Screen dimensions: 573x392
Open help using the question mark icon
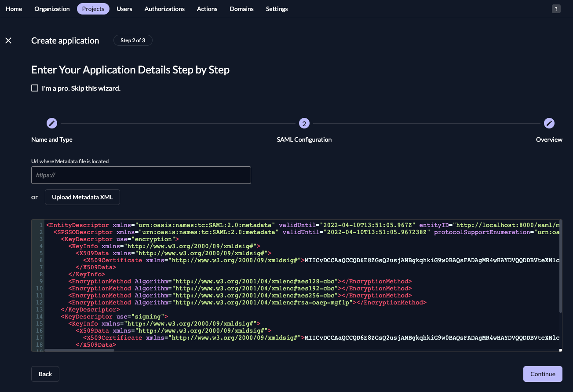556,8
